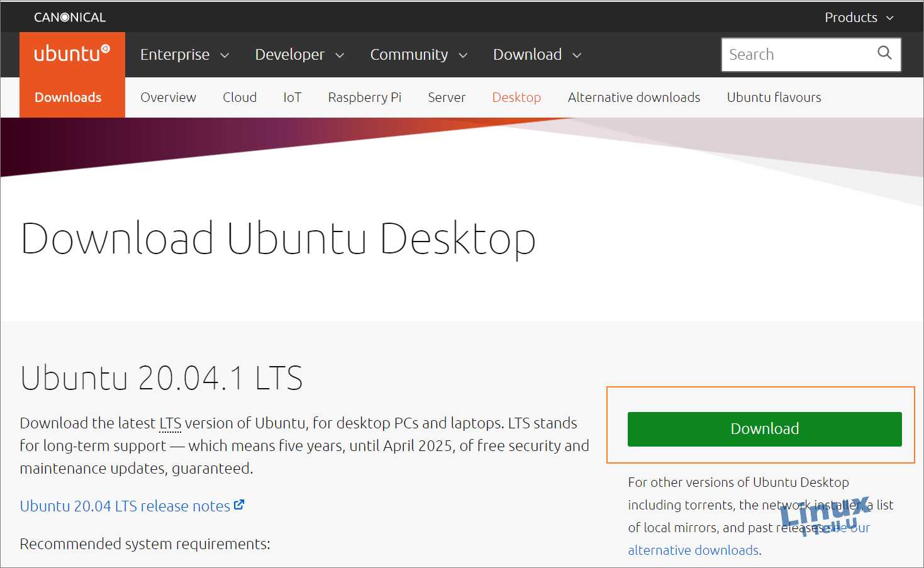
Task: Click the Ubuntu 20.04.1 LTS heading
Action: tap(162, 378)
